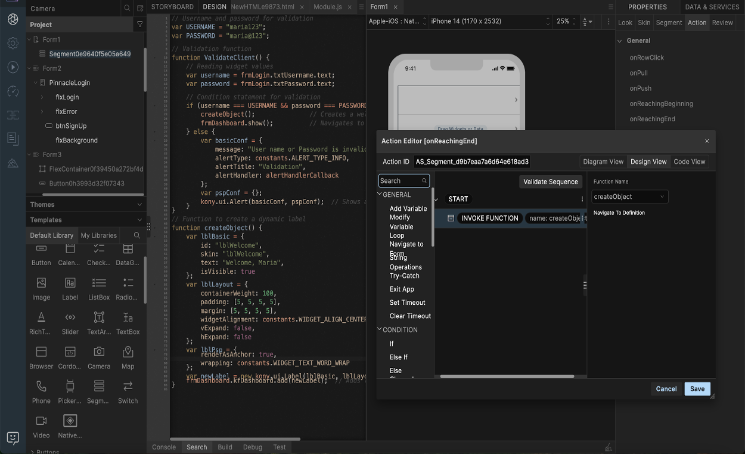The width and height of the screenshot is (746, 454).
Task: Open the zoom percentage dropdown
Action: (566, 21)
